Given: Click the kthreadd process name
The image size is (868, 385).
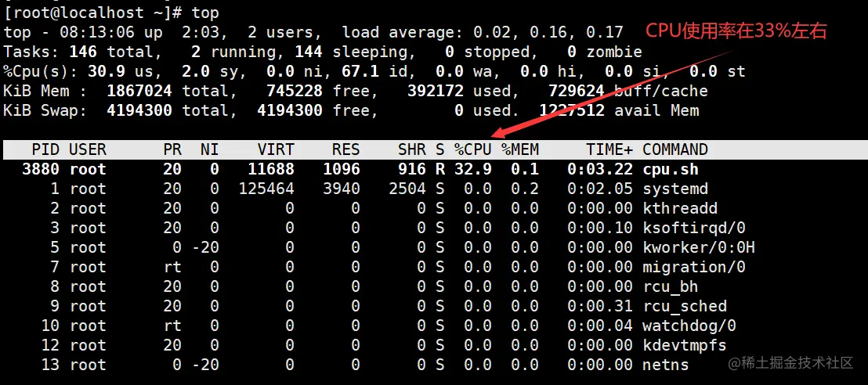Looking at the screenshot, I should (680, 208).
